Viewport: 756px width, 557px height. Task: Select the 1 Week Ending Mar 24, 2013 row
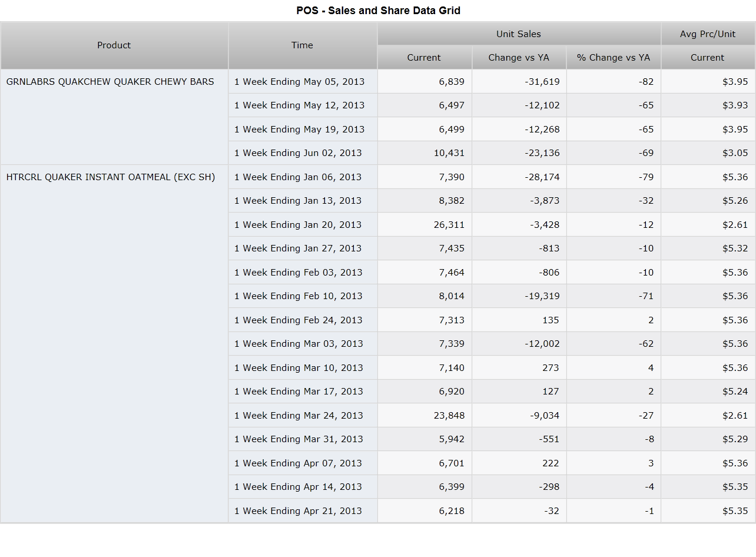tap(303, 416)
